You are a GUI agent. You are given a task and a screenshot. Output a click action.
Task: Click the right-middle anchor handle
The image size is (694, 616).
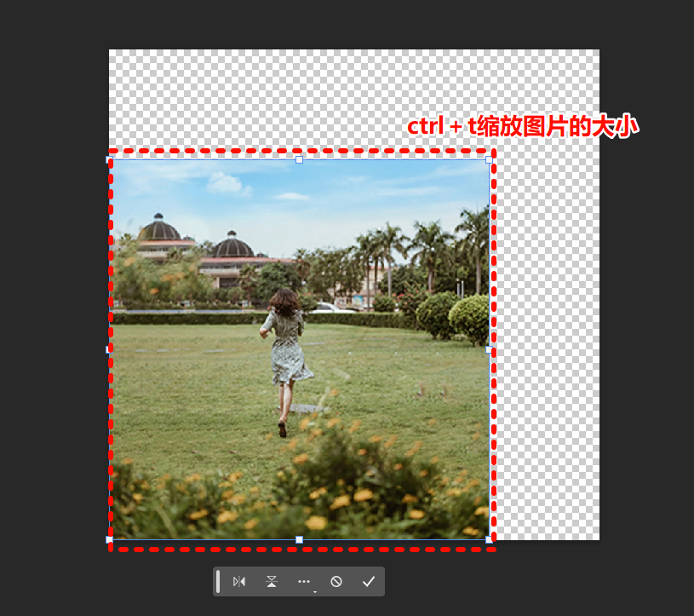[488, 348]
